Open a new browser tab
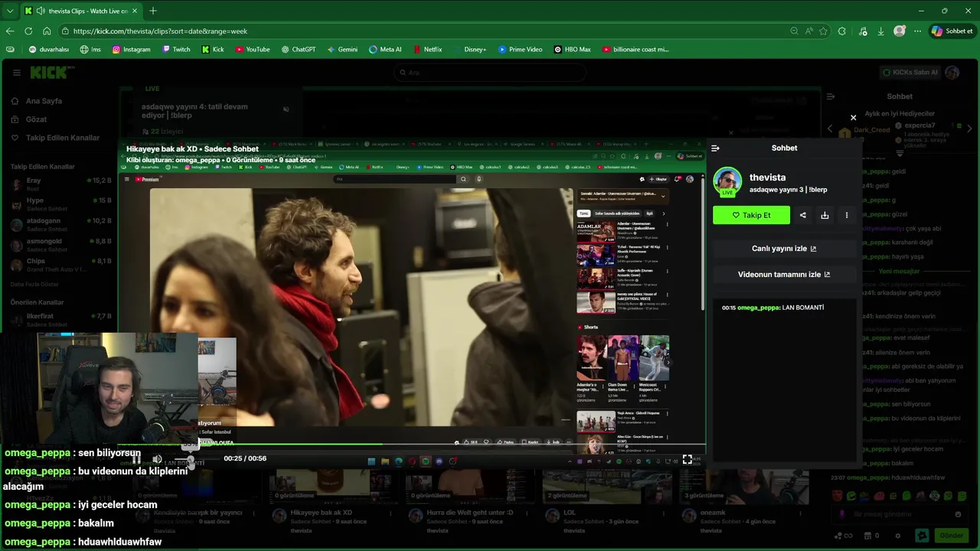 [x=153, y=11]
